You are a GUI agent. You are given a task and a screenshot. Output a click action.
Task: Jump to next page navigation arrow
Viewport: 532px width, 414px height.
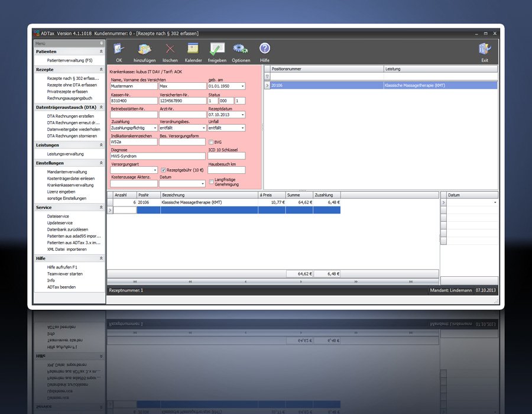click(356, 282)
